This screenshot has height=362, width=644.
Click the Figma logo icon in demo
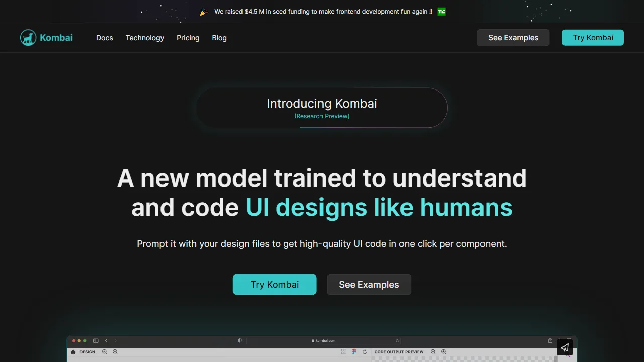[354, 352]
